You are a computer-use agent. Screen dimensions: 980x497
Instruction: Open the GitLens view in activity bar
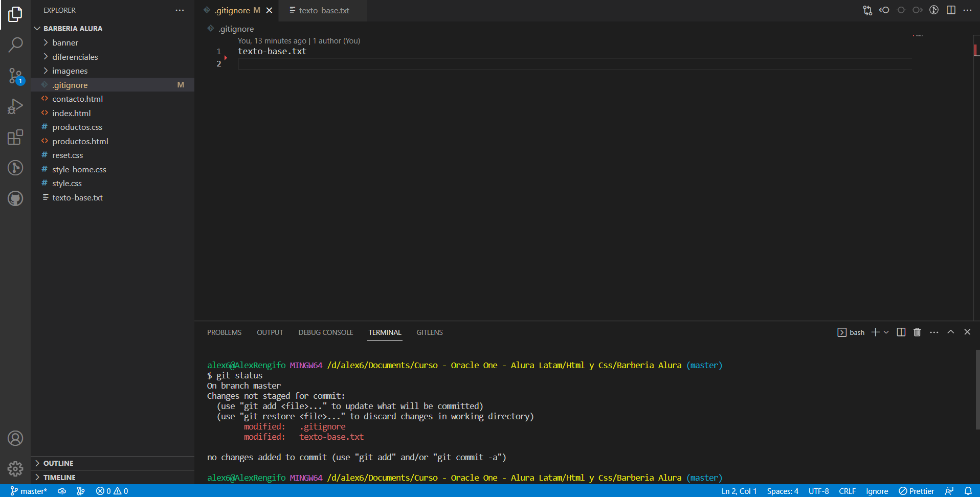pyautogui.click(x=15, y=168)
